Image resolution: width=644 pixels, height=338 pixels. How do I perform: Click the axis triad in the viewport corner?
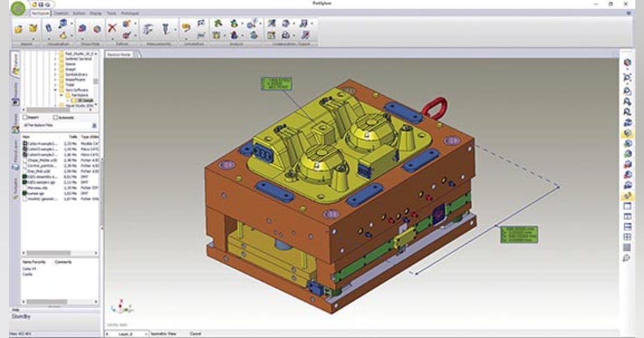tap(120, 307)
